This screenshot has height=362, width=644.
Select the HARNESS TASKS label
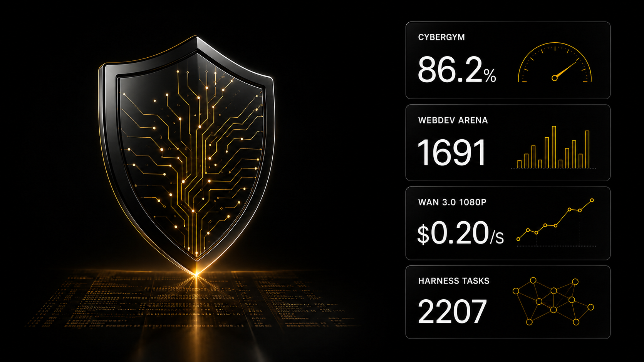(x=454, y=281)
